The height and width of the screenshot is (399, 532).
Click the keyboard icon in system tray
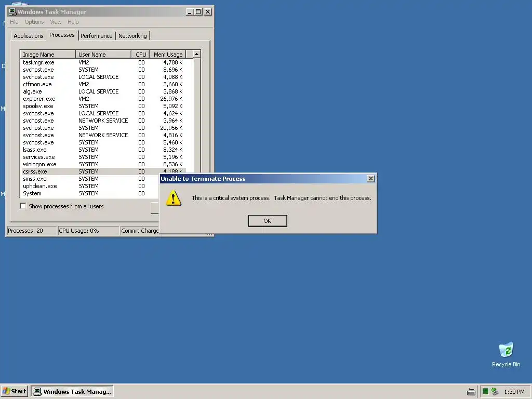coord(471,392)
